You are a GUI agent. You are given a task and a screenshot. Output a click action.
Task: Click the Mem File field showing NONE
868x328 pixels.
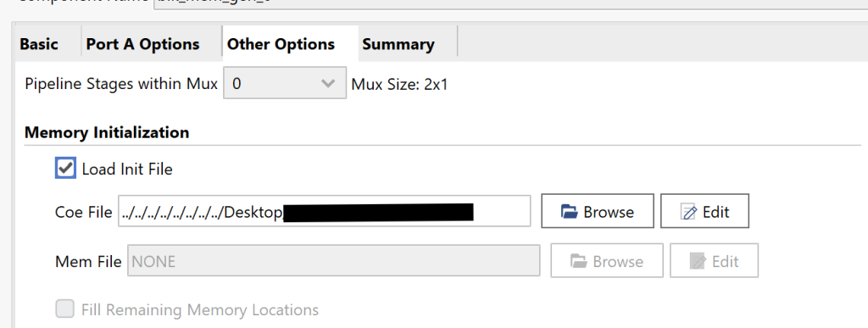[x=334, y=260]
